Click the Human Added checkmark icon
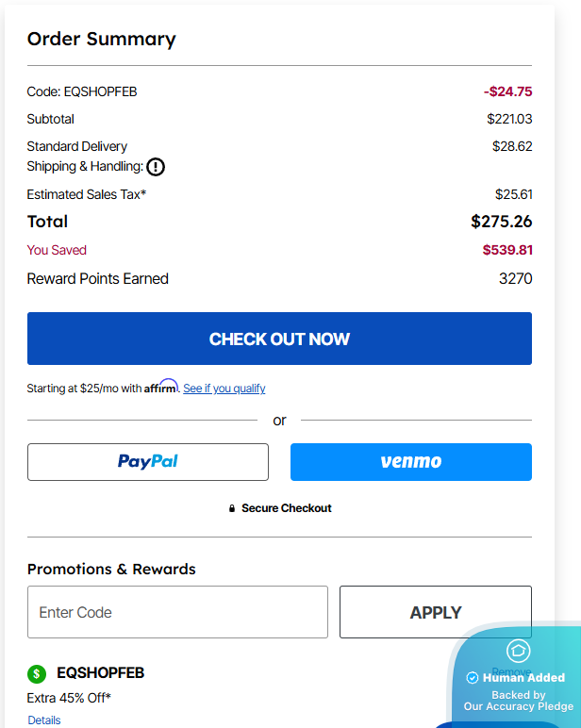 [x=473, y=677]
